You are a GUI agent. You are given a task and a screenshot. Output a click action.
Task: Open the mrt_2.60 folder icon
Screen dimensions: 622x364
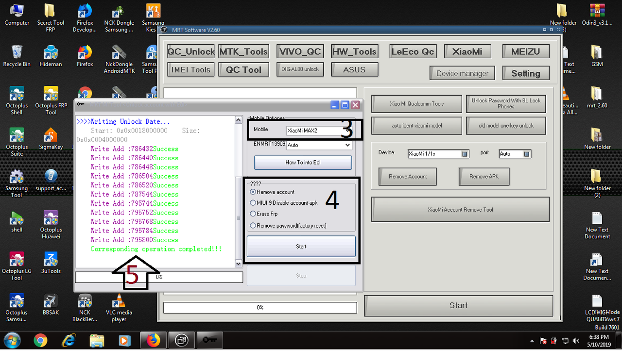pos(597,97)
